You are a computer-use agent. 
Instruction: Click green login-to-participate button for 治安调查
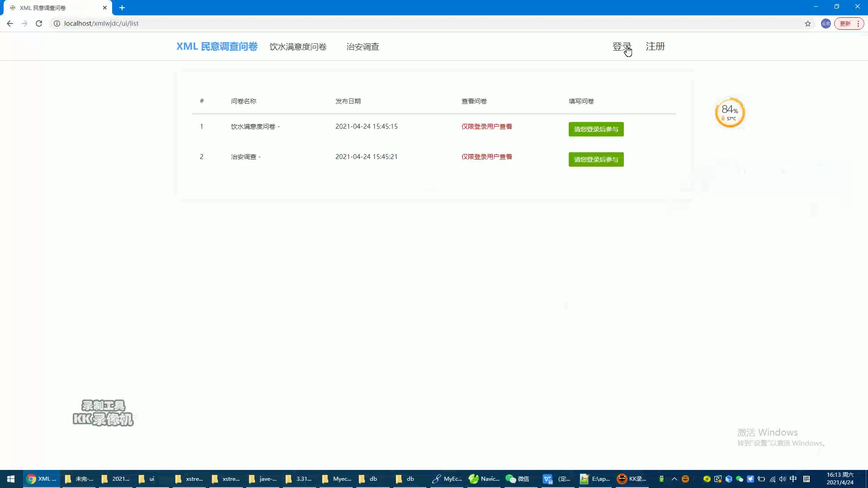[x=596, y=160]
